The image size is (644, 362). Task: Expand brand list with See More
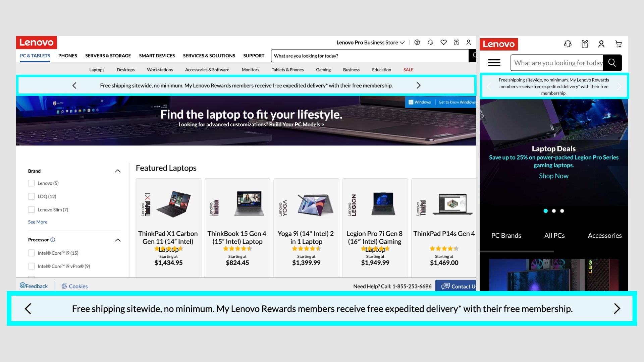click(38, 222)
